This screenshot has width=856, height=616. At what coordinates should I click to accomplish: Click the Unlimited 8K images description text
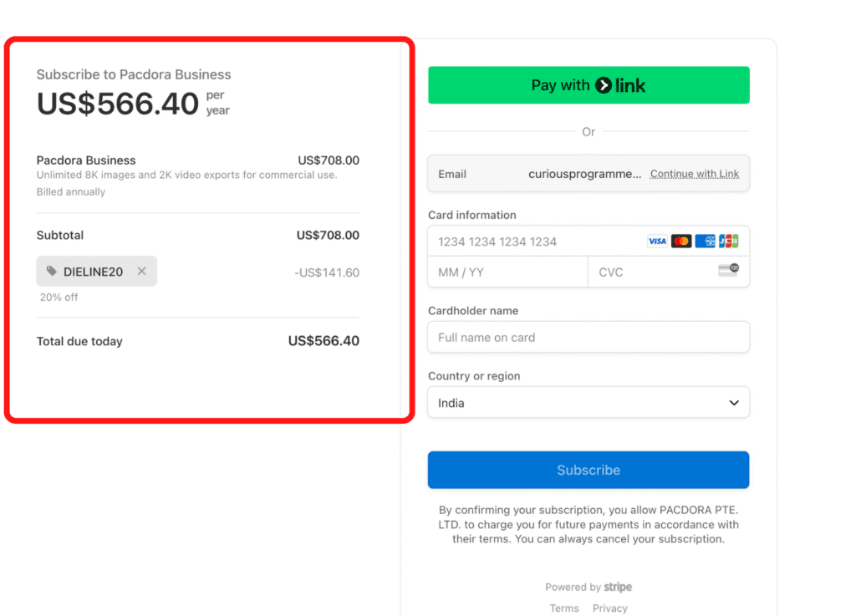pyautogui.click(x=186, y=176)
